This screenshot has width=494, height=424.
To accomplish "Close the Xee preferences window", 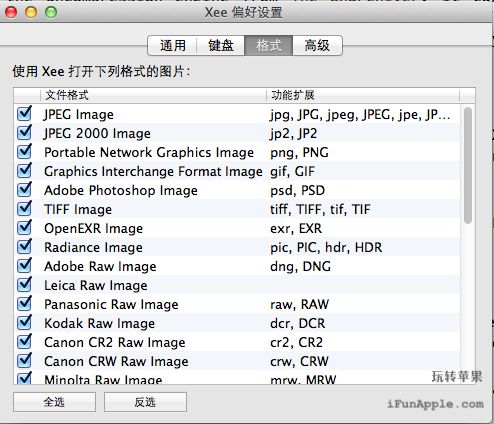I will 11,13.
